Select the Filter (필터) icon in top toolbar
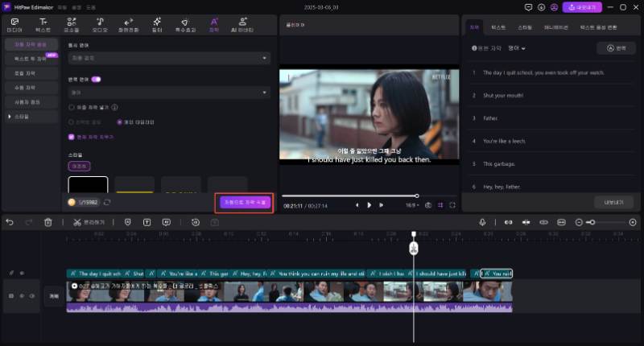 tap(157, 24)
